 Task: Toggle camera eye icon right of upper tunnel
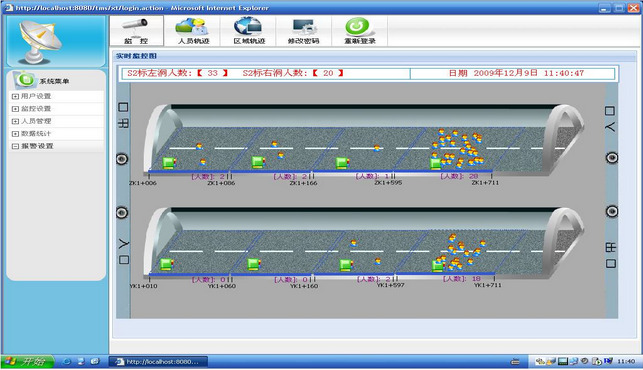coord(612,158)
